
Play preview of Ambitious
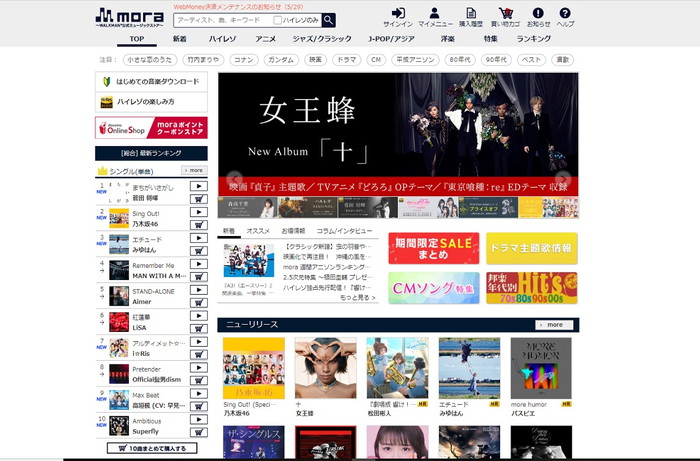[x=199, y=419]
